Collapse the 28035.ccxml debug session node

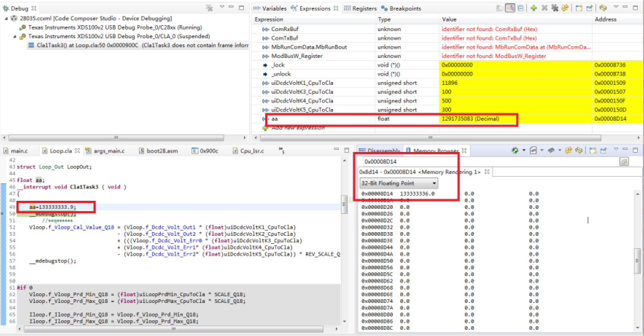pyautogui.click(x=6, y=19)
